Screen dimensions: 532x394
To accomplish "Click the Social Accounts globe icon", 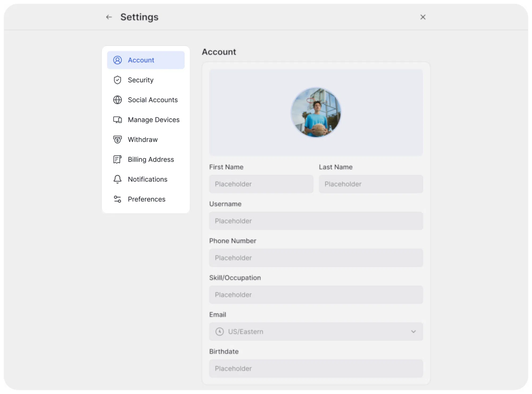I will tap(117, 100).
